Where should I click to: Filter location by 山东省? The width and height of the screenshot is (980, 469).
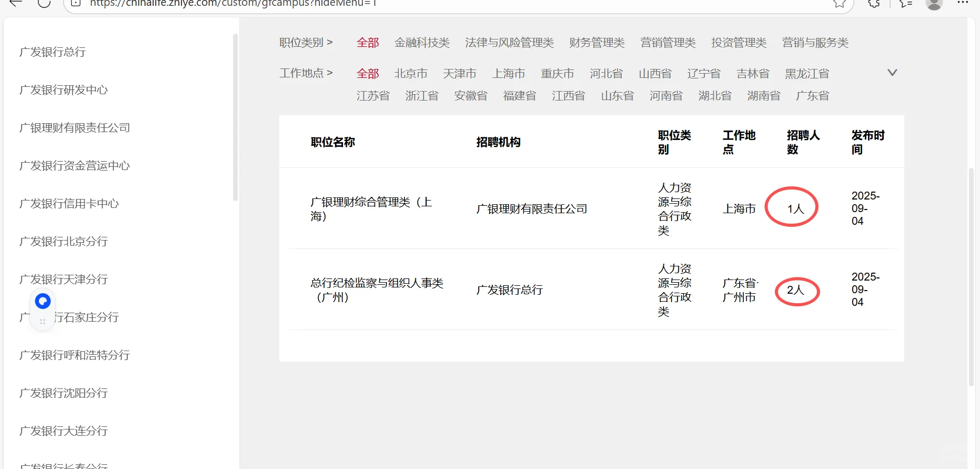[x=618, y=96]
